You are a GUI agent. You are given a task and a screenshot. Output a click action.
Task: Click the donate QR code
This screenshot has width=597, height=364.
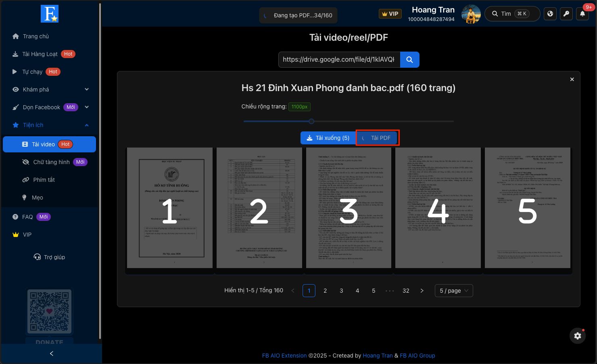(x=49, y=312)
